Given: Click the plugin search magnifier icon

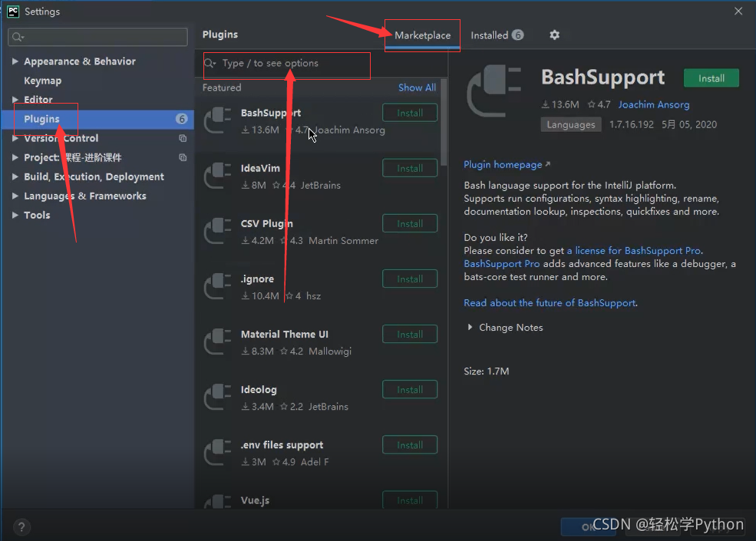Looking at the screenshot, I should point(210,63).
